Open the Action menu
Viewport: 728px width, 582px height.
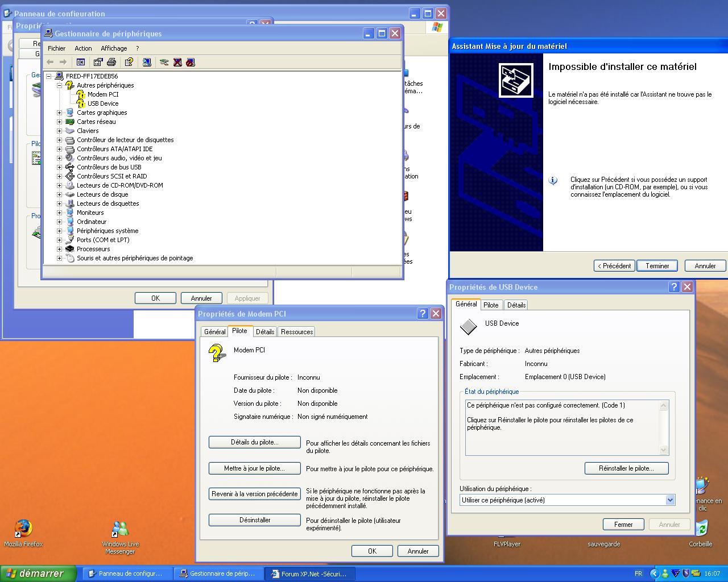click(x=83, y=48)
